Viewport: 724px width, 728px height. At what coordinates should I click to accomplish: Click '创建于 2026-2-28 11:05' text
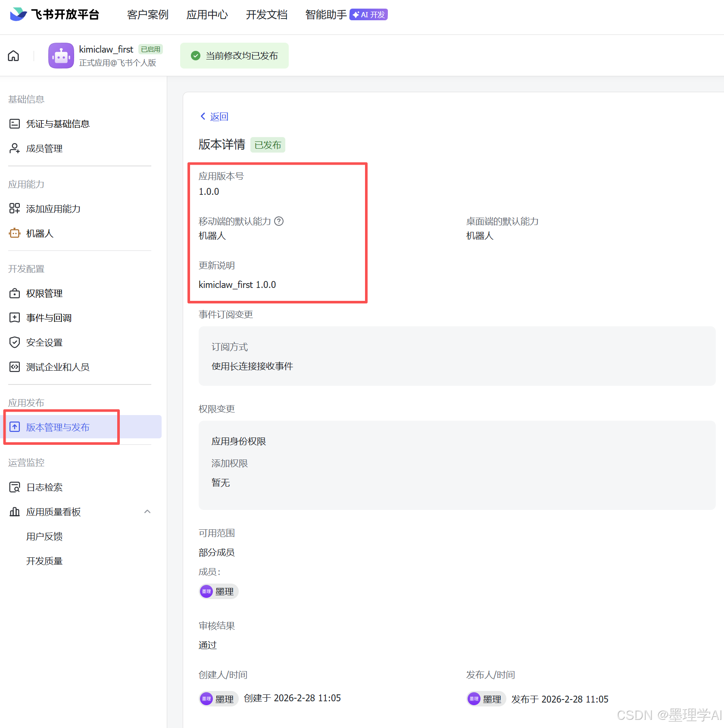(292, 698)
